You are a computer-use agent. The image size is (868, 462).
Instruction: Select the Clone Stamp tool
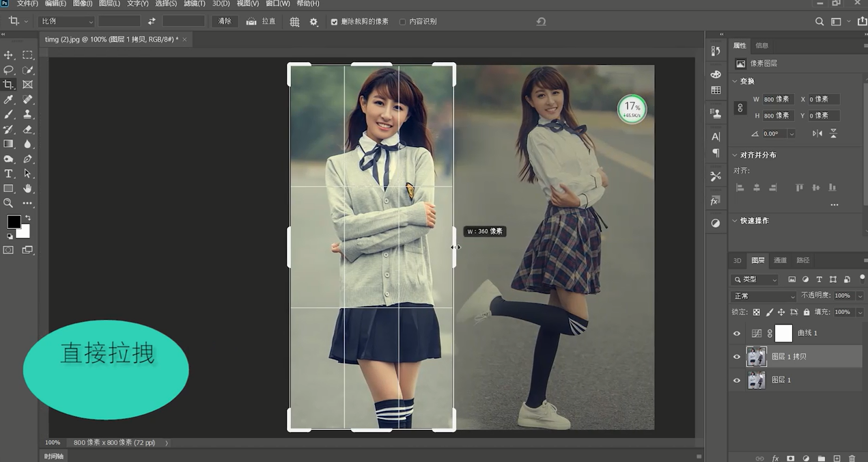28,114
